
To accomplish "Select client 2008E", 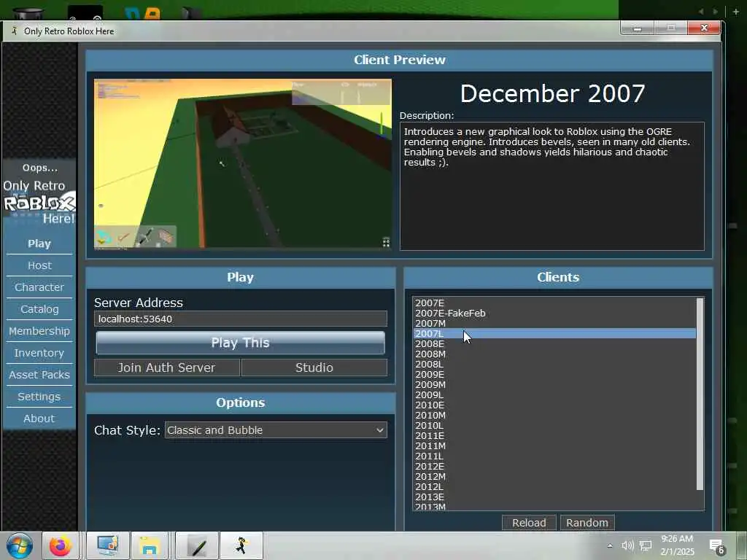I will click(554, 344).
